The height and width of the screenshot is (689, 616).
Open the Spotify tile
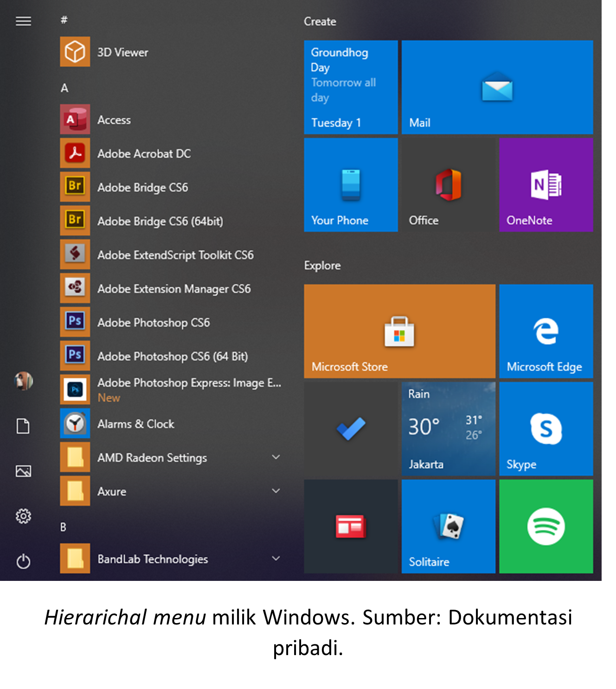546,527
